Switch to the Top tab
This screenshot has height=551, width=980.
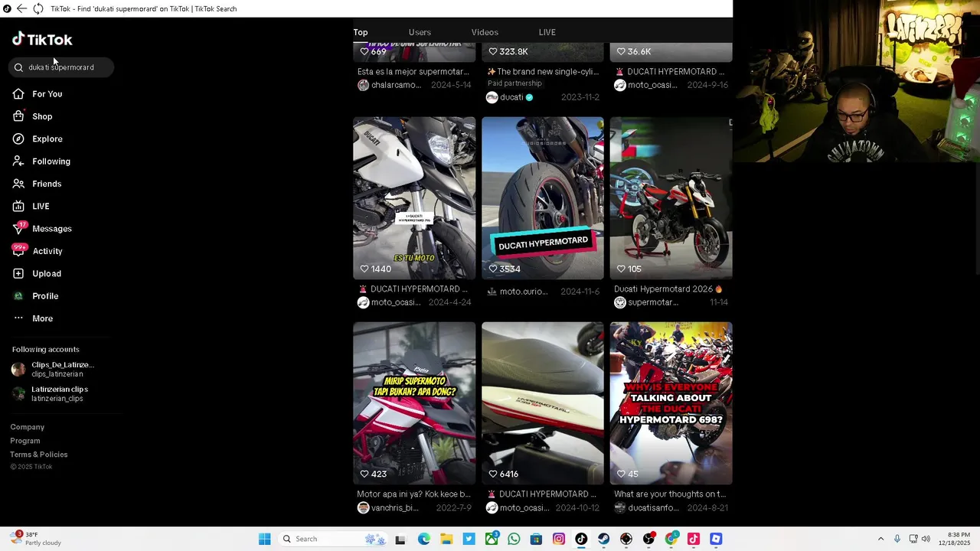coord(361,32)
